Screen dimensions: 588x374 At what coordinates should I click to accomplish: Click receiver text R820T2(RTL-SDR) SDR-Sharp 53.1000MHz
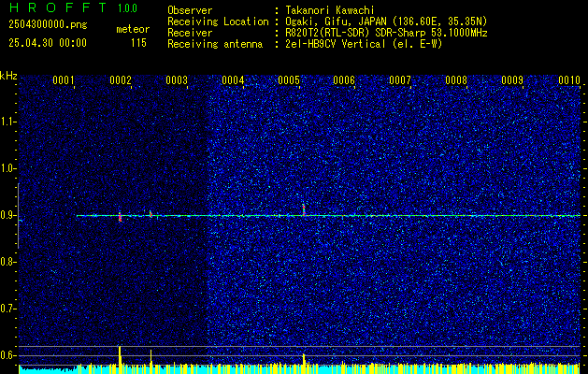pos(386,33)
